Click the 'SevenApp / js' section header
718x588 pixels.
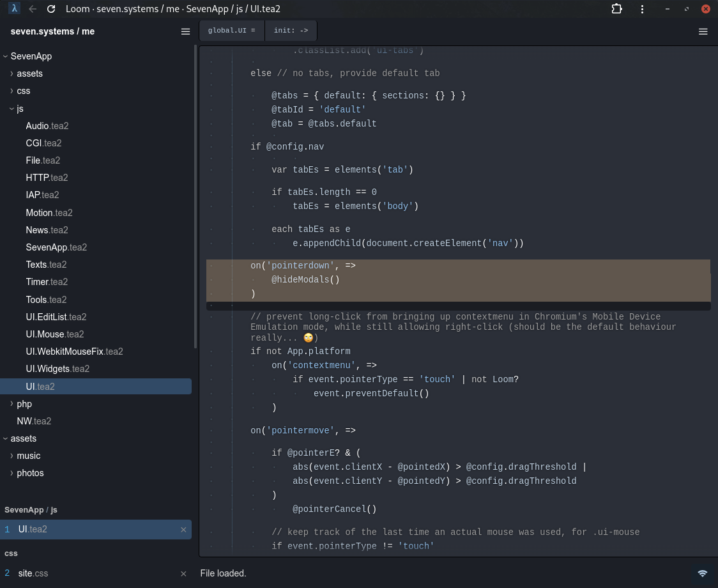tap(31, 510)
